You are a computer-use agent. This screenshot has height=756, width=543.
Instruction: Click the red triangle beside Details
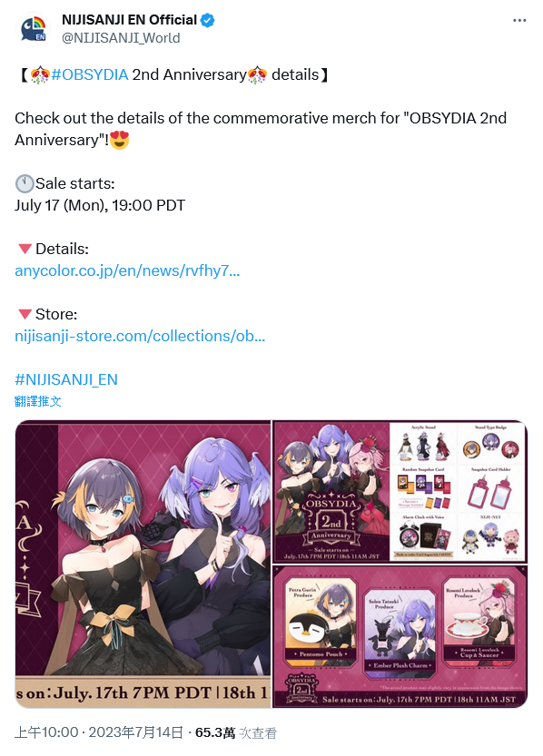pyautogui.click(x=25, y=249)
